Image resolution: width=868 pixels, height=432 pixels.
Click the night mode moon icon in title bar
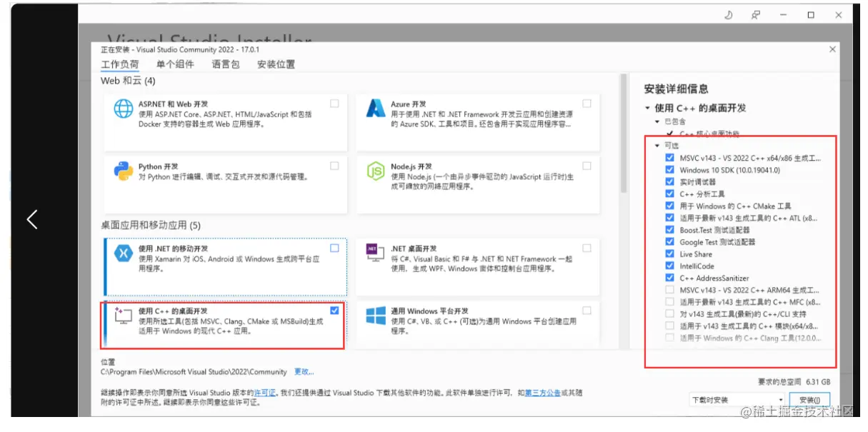click(728, 15)
